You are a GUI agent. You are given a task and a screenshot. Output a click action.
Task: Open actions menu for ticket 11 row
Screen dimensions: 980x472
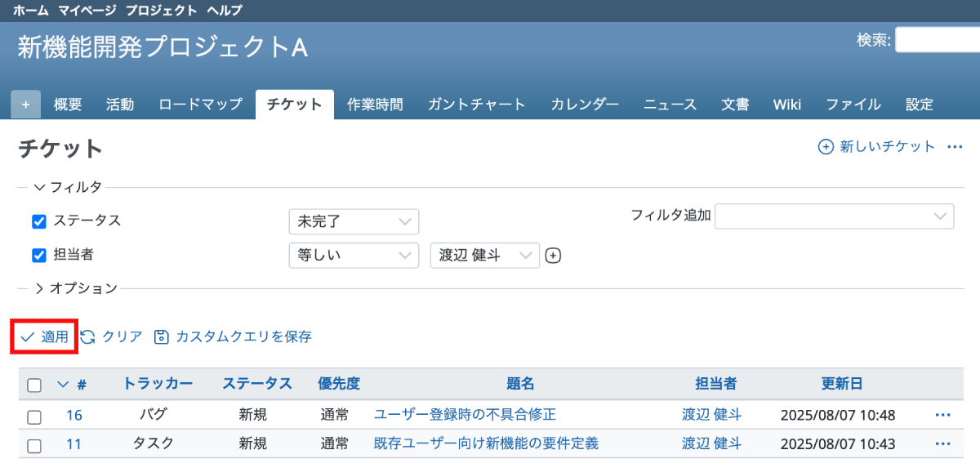coord(942,444)
